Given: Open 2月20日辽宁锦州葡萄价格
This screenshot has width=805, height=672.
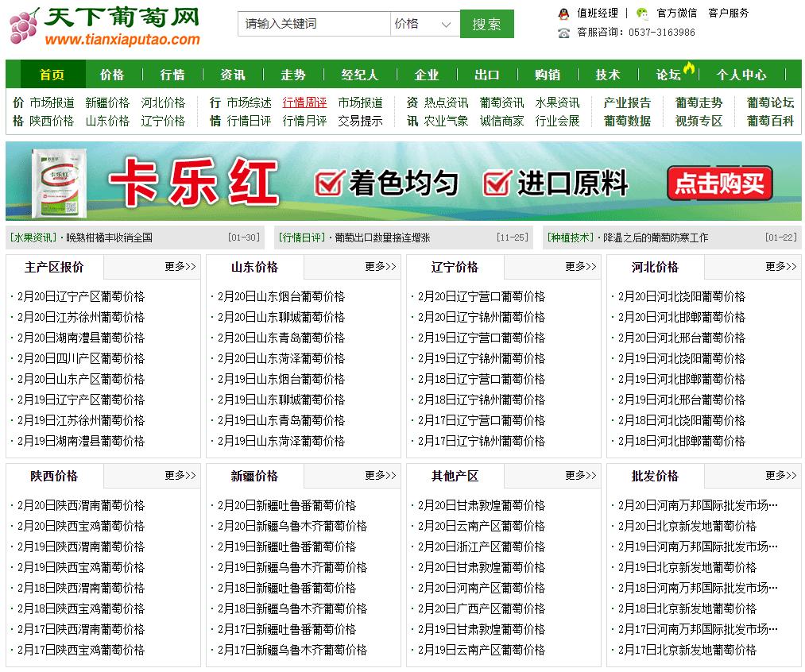Looking at the screenshot, I should 482,317.
